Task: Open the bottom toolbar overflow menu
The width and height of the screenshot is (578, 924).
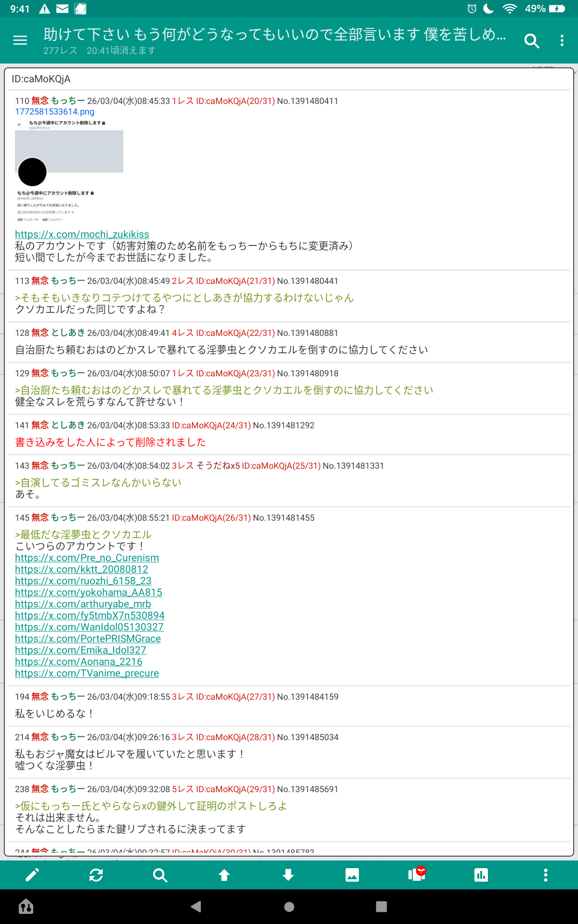Action: tap(545, 875)
